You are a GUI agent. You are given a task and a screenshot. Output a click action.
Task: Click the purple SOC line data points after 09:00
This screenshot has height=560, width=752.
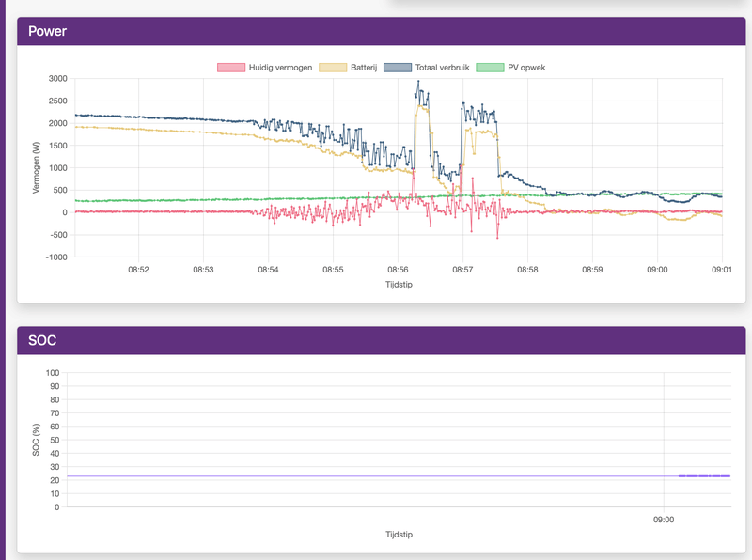pyautogui.click(x=704, y=476)
